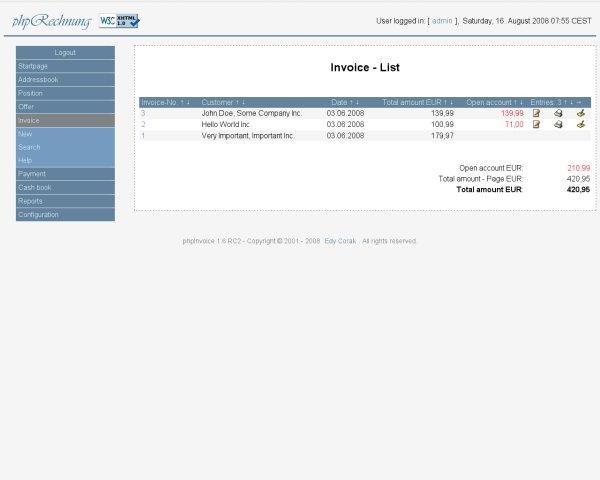This screenshot has height=480, width=600.
Task: Click the Logout button
Action: pos(65,52)
